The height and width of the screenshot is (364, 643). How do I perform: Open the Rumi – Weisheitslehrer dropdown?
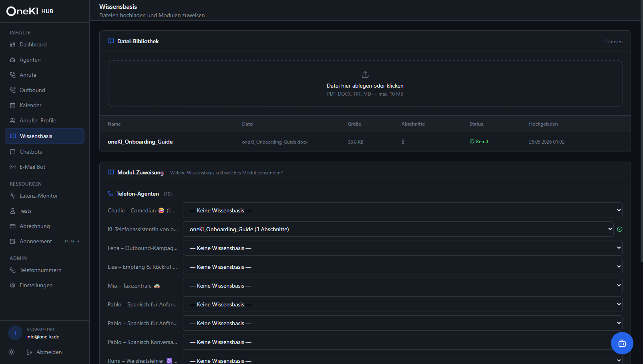click(x=403, y=358)
